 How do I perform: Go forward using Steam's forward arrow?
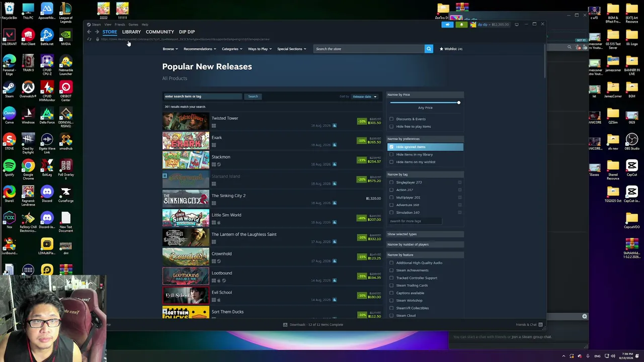(97, 32)
